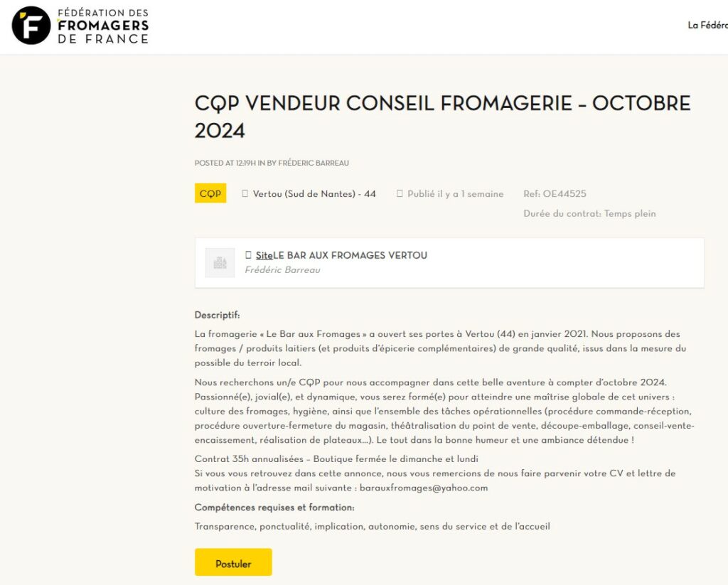This screenshot has width=728, height=585.
Task: Click Fédération des Fromagers de France wordmark
Action: pyautogui.click(x=103, y=26)
